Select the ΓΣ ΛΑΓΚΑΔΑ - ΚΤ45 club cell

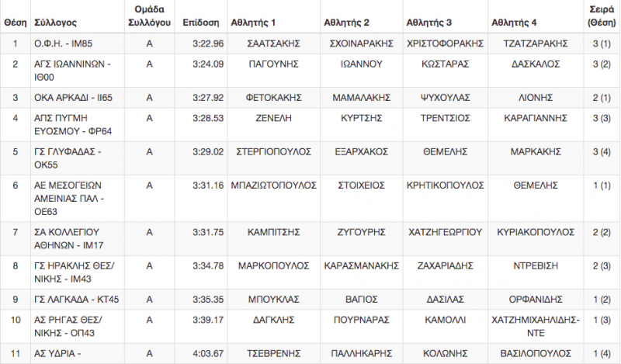pos(76,300)
